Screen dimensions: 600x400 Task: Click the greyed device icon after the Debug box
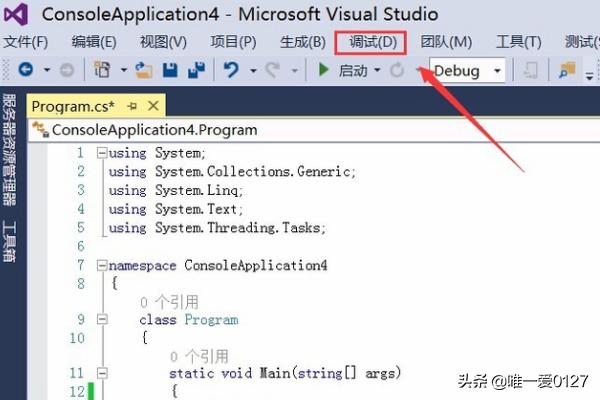531,70
